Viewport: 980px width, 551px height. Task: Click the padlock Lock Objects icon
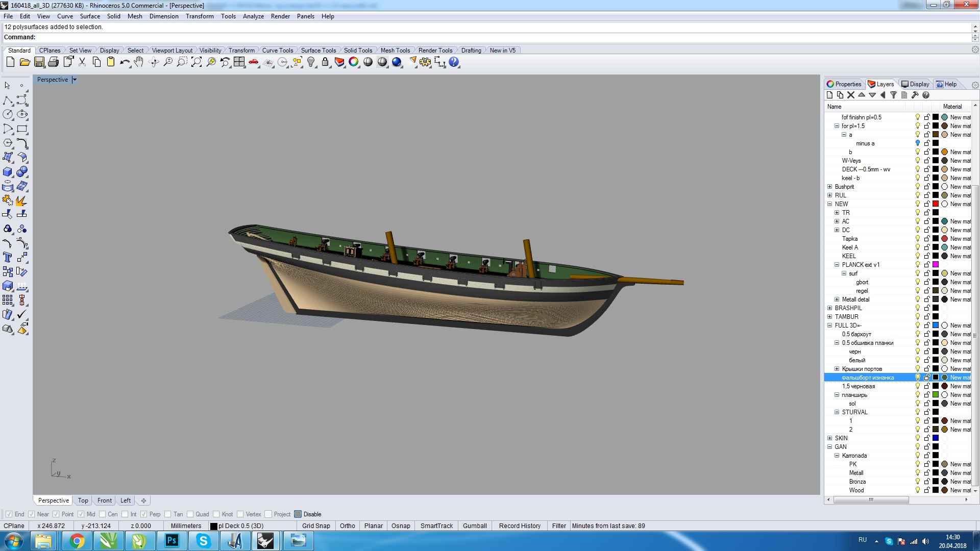pos(325,62)
